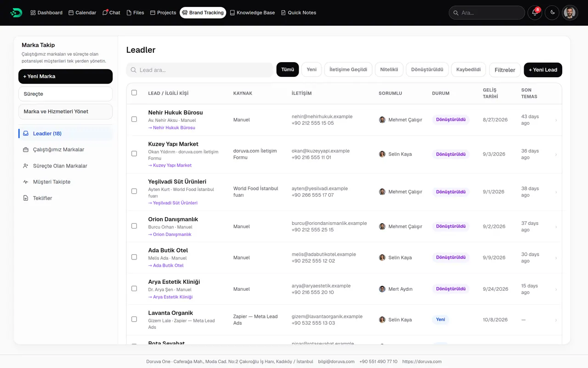Open the Filtreler filter options

505,70
